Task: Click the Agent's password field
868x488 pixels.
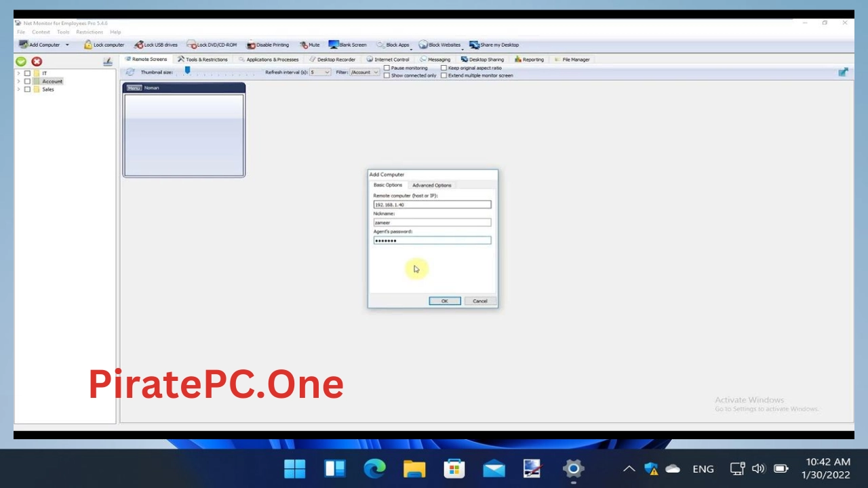Action: pos(432,240)
